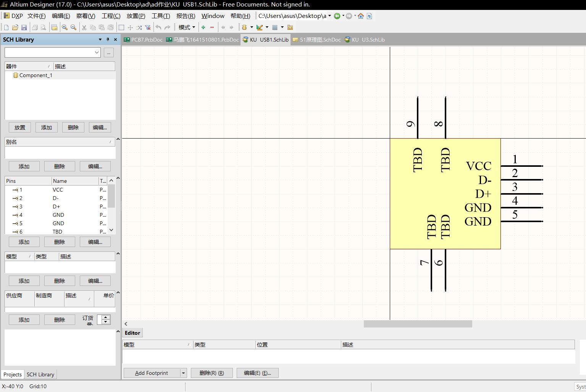
Task: Select pin 1 VCC row
Action: tap(56, 190)
